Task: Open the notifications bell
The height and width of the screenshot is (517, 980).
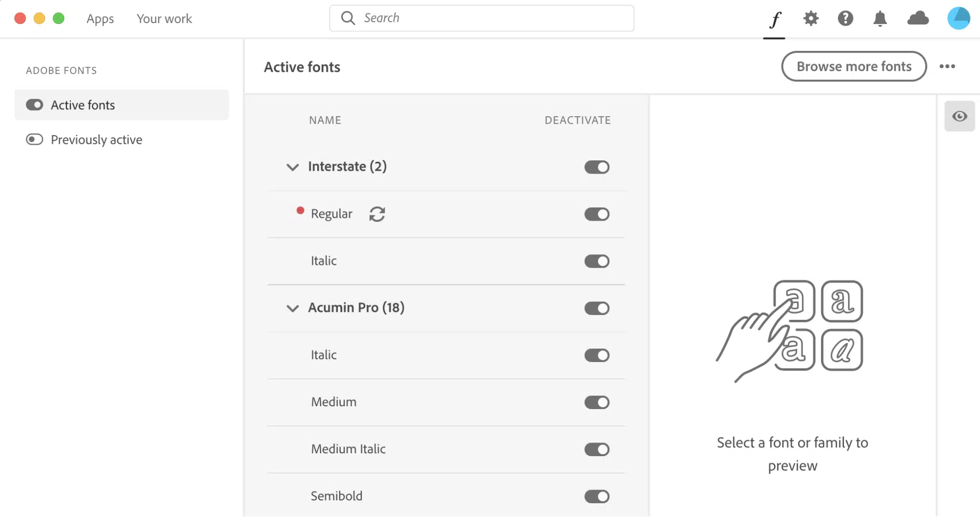Action: [x=880, y=19]
